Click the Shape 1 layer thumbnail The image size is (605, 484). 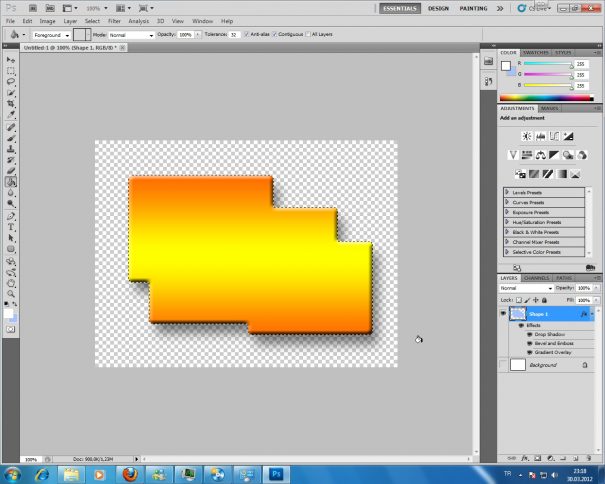tap(517, 314)
